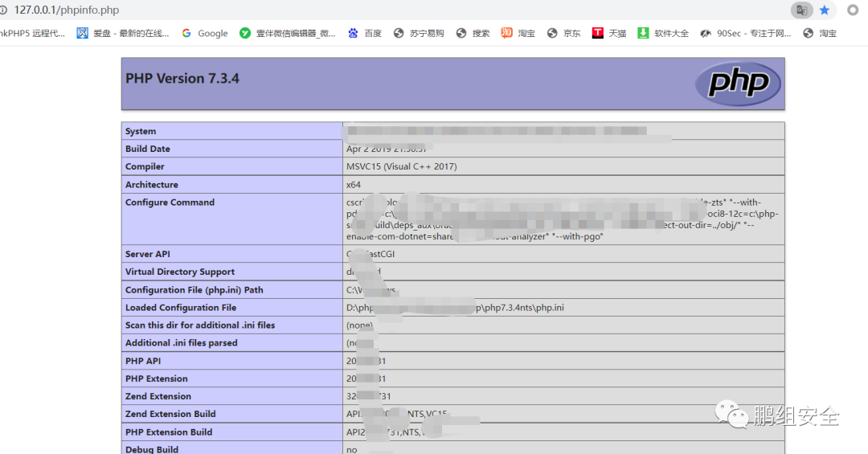Click the 'PHP Version 7.3.4' heading
The width and height of the screenshot is (868, 454).
coord(182,79)
